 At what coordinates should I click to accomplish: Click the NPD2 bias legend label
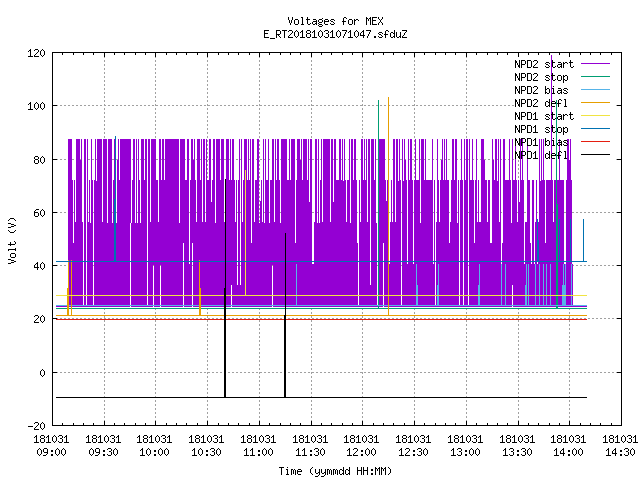[541, 90]
